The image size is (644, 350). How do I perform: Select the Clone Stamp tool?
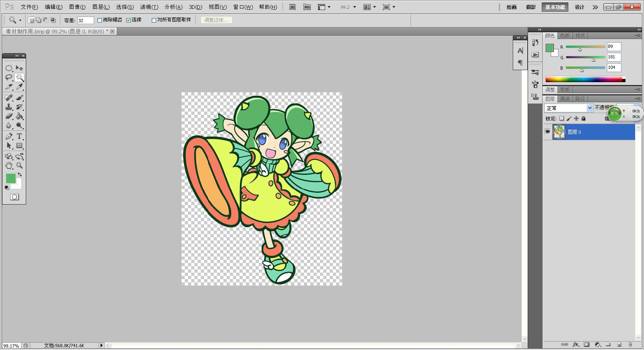tap(9, 107)
